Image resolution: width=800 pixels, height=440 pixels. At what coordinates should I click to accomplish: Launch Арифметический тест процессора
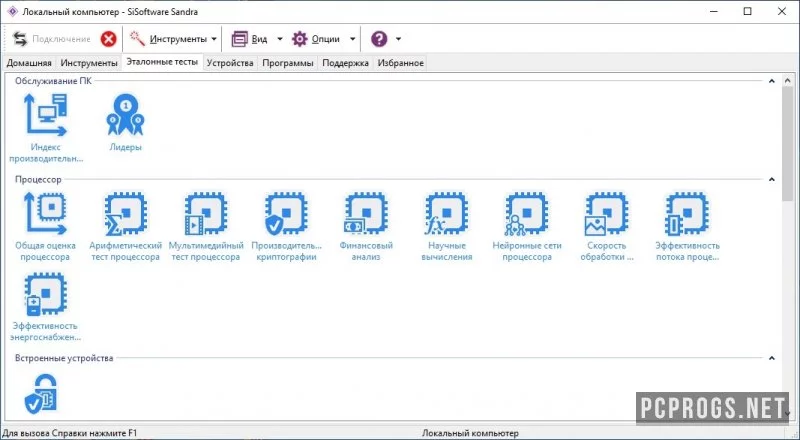[126, 214]
